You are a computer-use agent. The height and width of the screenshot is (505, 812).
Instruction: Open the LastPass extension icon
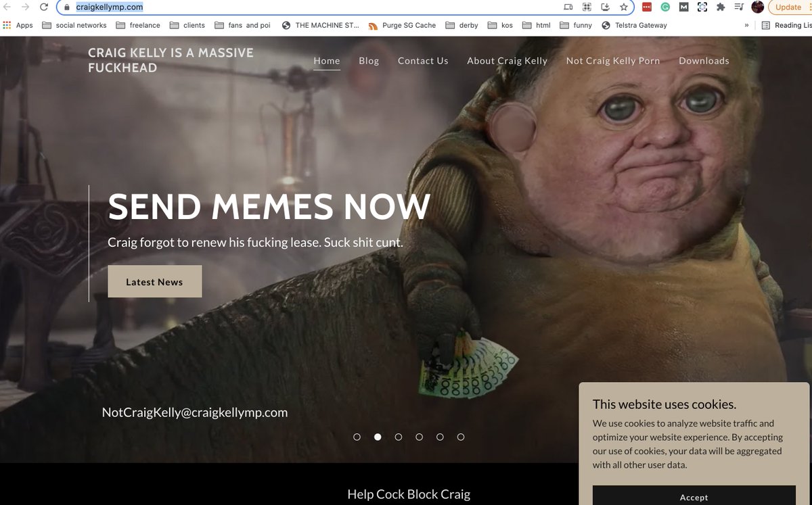point(646,7)
